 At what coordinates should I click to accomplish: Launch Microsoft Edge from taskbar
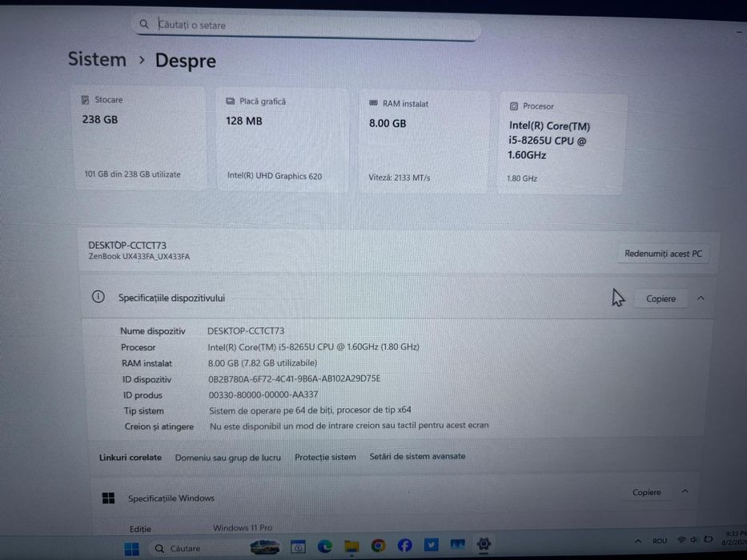click(x=325, y=546)
